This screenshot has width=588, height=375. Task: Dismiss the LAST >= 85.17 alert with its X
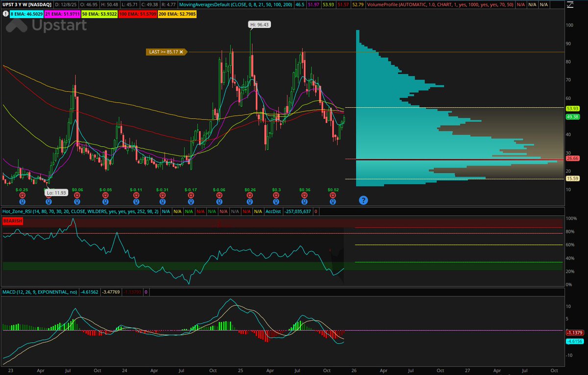(181, 51)
